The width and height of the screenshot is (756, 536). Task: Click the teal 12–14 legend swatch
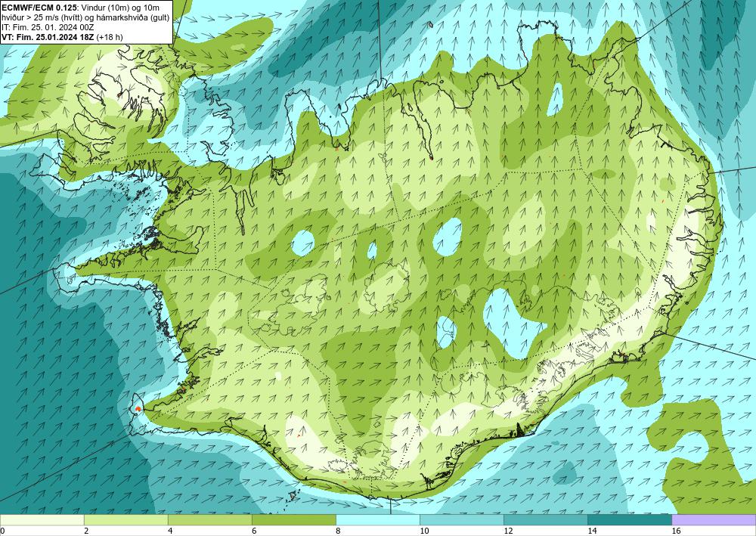[x=545, y=519]
